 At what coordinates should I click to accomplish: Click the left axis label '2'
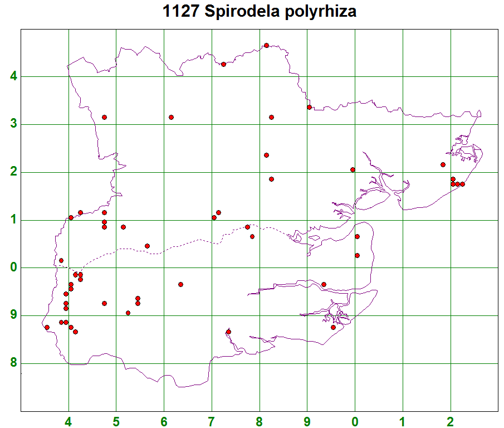point(13,172)
